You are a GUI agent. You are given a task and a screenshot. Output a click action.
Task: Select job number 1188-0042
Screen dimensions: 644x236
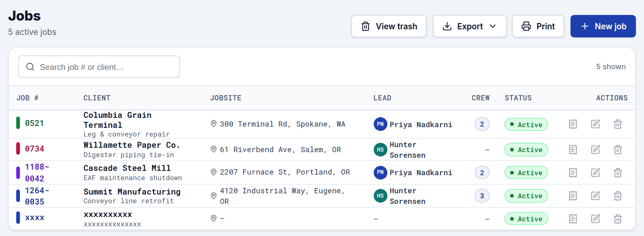click(x=37, y=173)
